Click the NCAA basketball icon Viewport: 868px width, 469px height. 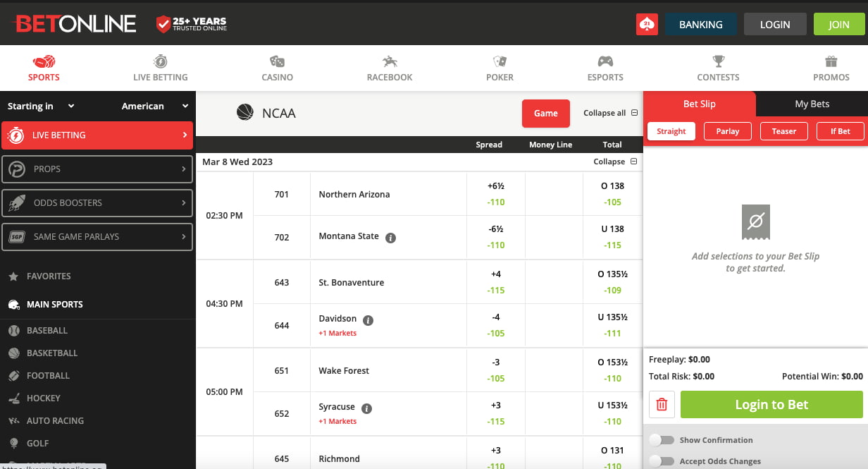pyautogui.click(x=245, y=112)
